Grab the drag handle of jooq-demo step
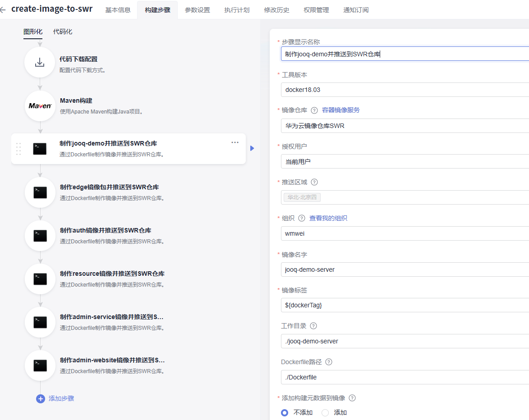Screen dimensions: 529x420 tap(18, 149)
